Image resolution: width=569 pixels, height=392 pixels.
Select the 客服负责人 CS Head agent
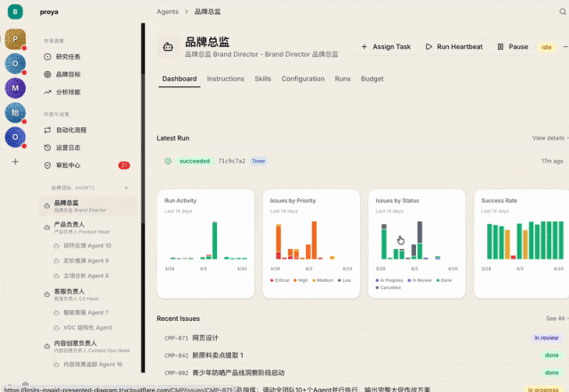click(88, 294)
